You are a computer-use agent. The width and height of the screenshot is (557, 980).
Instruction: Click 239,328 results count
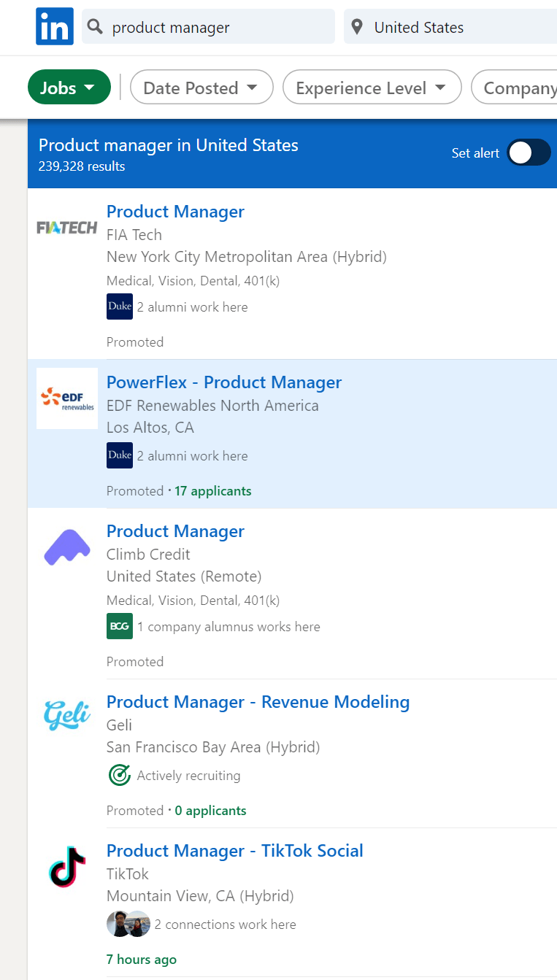(x=82, y=166)
